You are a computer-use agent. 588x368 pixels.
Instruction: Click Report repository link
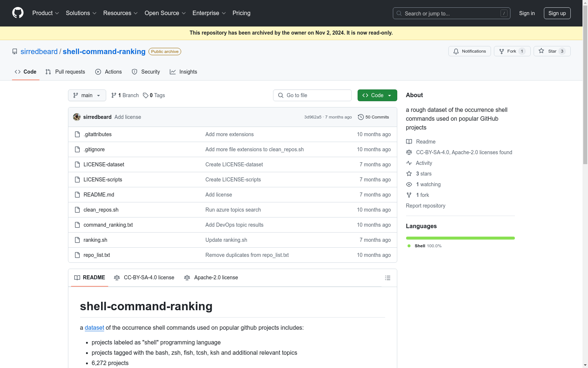[x=426, y=206]
